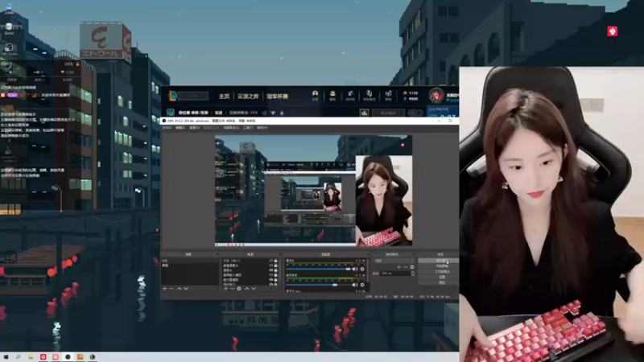
Task: Mute the 麦克风 mixer track speaker icon
Action: 355,269
